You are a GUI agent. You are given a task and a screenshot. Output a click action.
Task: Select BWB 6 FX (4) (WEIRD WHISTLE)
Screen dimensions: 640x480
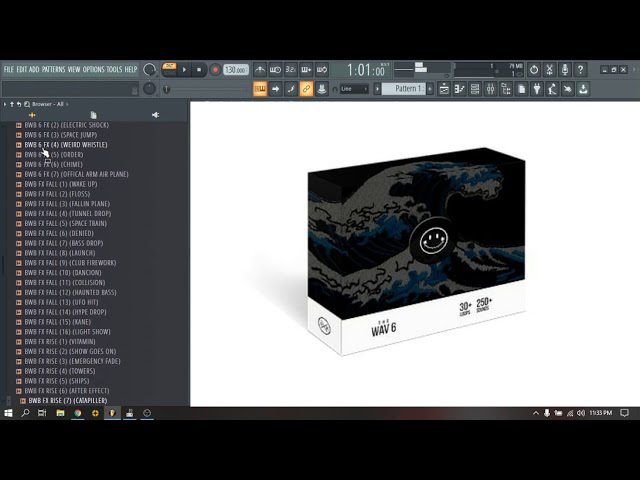tap(66, 145)
